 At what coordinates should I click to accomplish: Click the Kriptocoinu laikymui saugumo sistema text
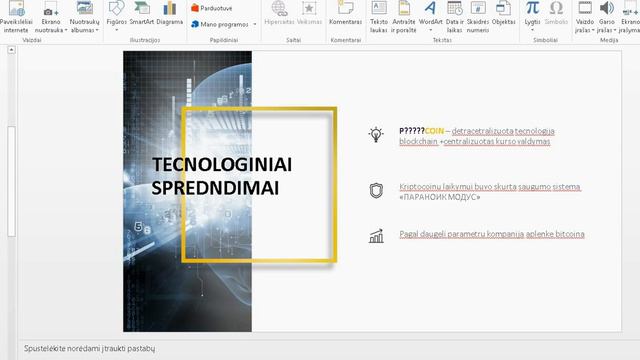(490, 187)
